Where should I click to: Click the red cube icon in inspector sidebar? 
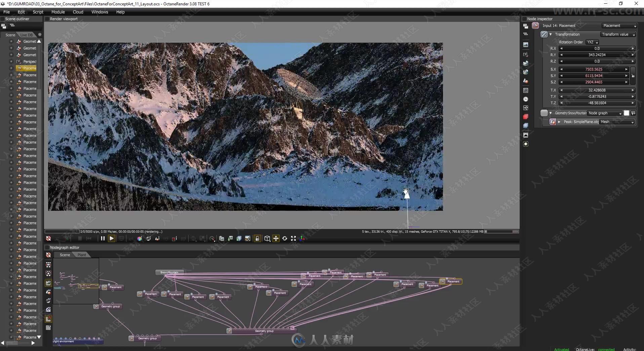526,117
